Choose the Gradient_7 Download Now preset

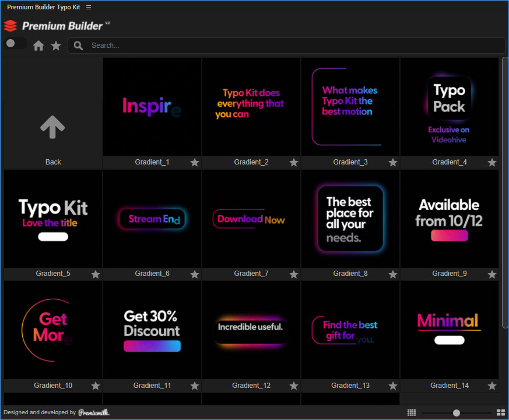251,219
